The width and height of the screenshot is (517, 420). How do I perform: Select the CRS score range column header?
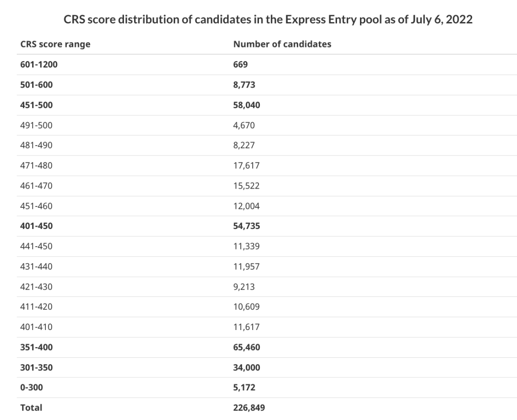pos(55,44)
